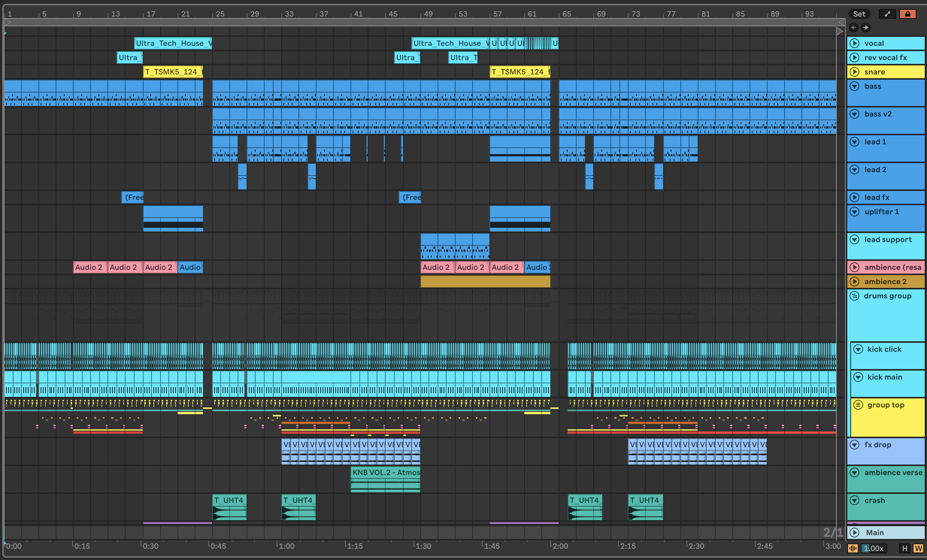Image resolution: width=927 pixels, height=560 pixels.
Task: Toggle the W optimize width button
Action: point(918,548)
